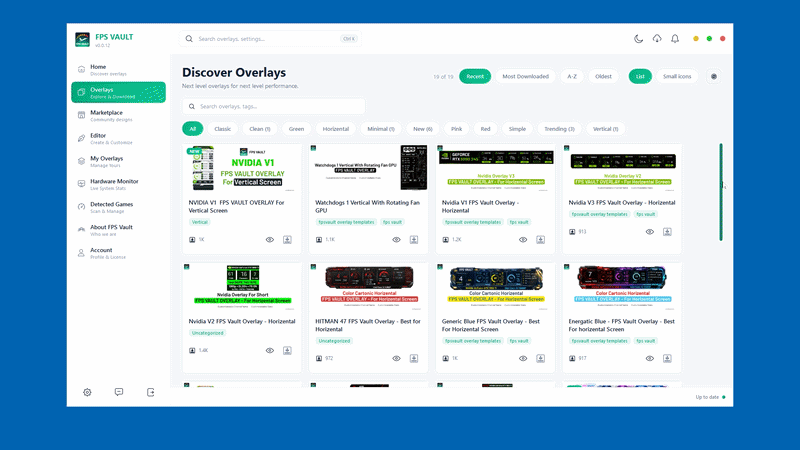800x450 pixels.
Task: Sort overlays by Most Downloaded
Action: tap(526, 77)
